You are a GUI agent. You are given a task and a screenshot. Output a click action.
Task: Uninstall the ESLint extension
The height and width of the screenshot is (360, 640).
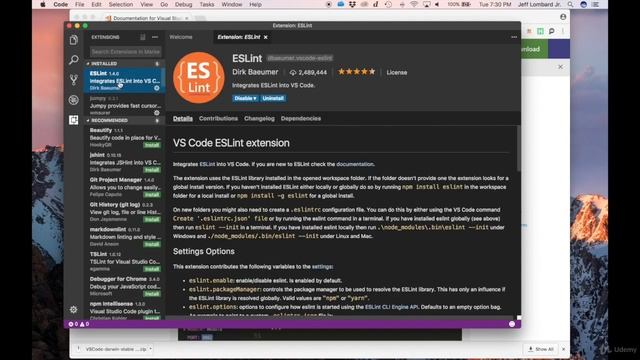tap(273, 98)
